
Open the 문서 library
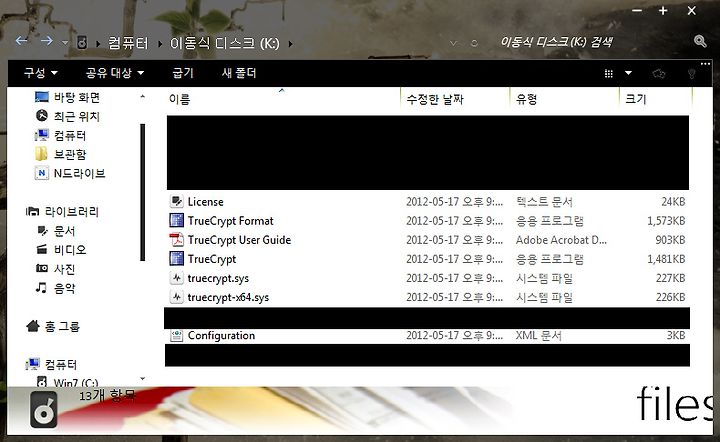coord(64,231)
